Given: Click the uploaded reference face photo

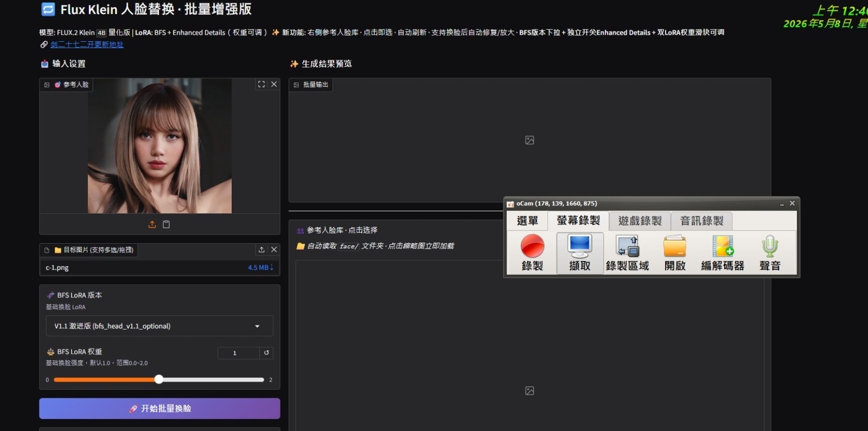Looking at the screenshot, I should coord(159,145).
